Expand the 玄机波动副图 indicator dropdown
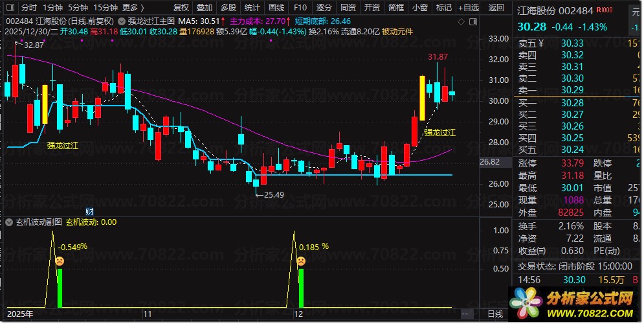 click(x=9, y=222)
